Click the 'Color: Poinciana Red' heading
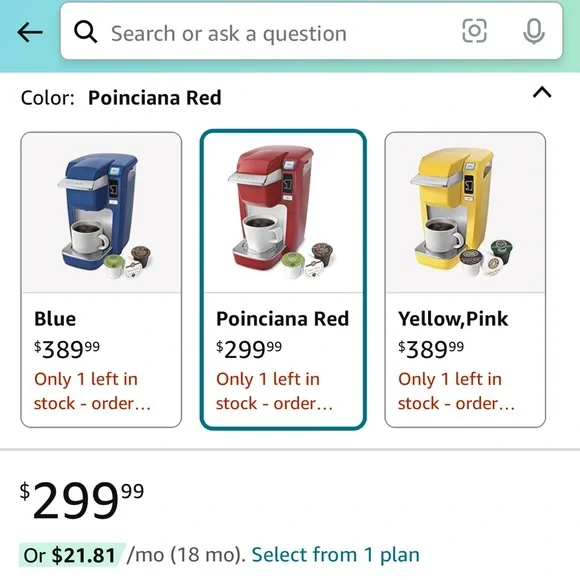580x580 pixels. tap(121, 98)
